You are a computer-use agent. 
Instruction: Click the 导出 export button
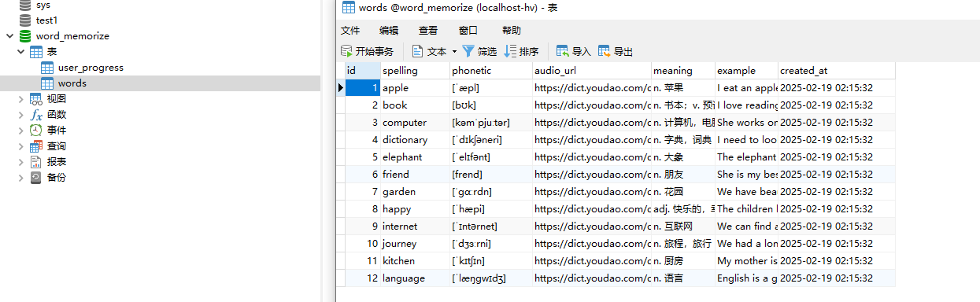click(616, 51)
